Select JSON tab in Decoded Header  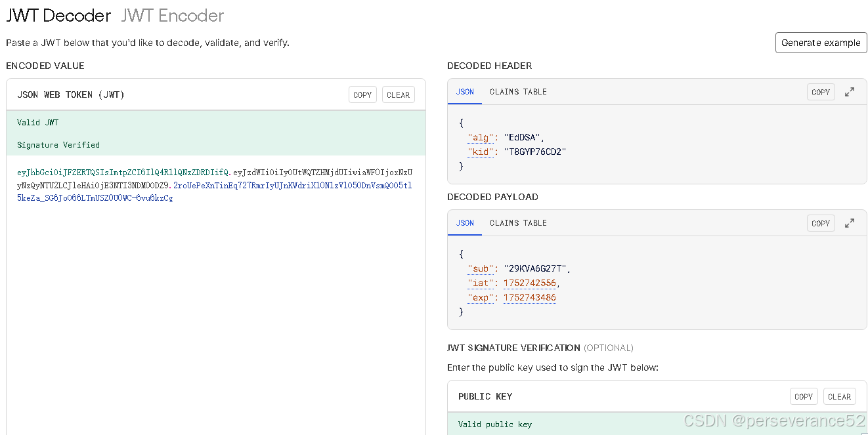pos(465,92)
